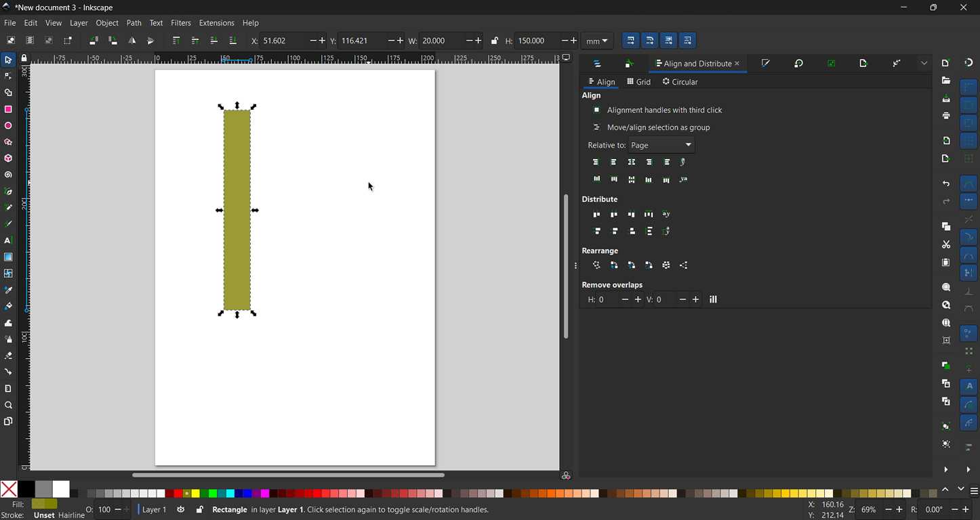Raise selection to top

[x=176, y=41]
